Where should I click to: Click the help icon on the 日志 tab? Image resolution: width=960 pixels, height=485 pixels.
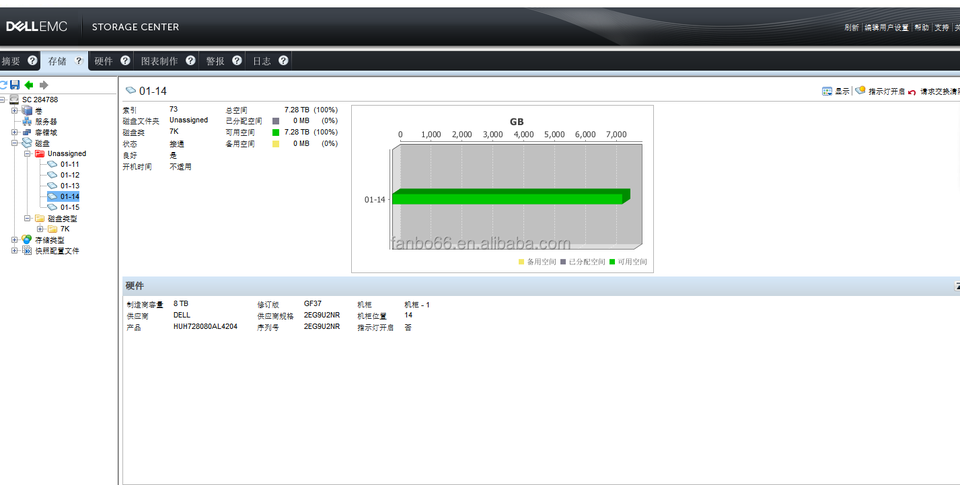pyautogui.click(x=283, y=61)
